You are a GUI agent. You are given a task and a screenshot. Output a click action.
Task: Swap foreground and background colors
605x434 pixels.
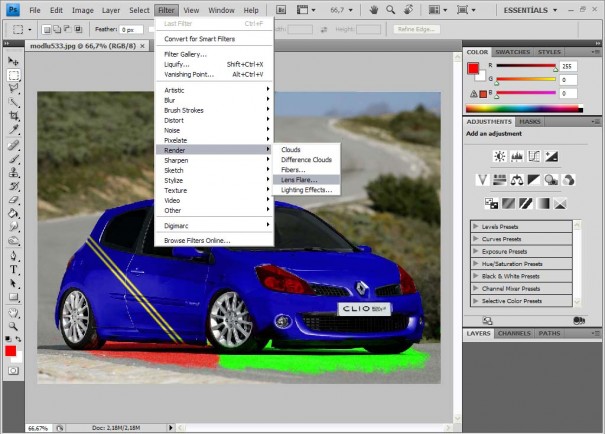pyautogui.click(x=18, y=339)
